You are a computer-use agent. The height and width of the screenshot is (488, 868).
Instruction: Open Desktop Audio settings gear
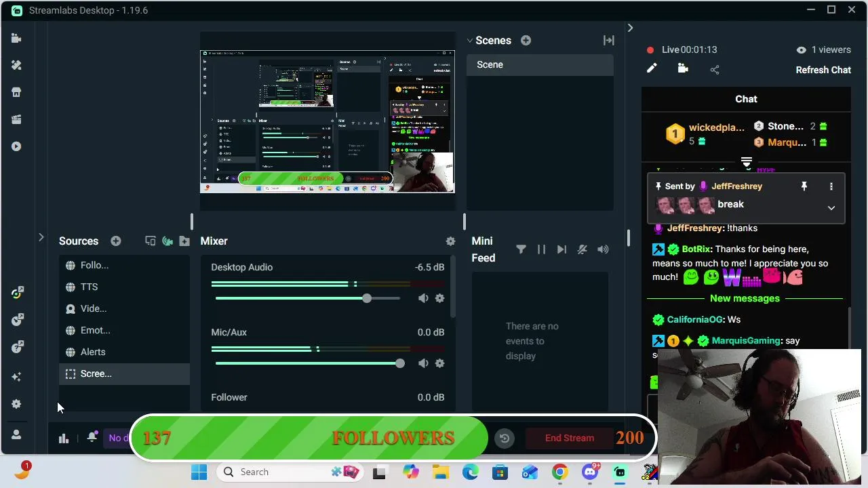click(439, 298)
